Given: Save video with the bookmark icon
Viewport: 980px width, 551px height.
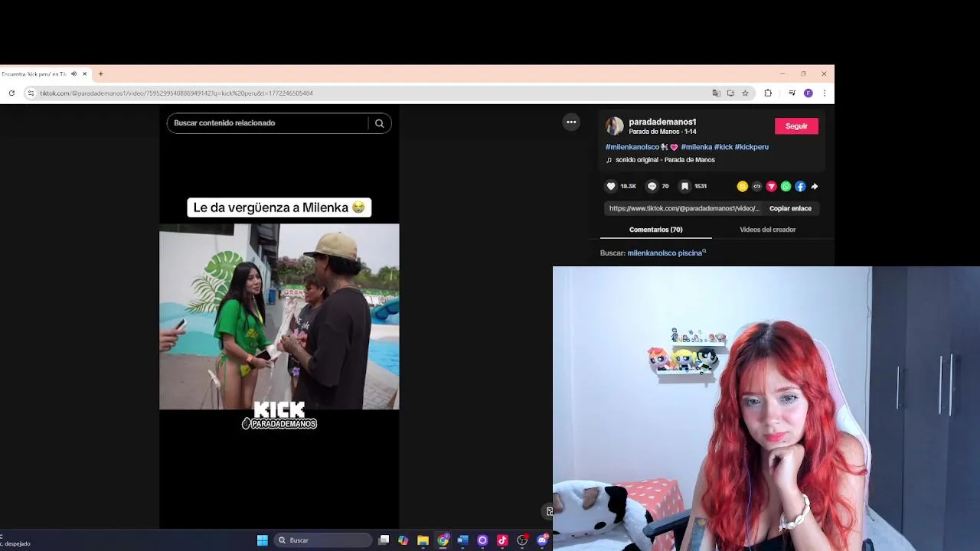Looking at the screenshot, I should click(684, 186).
